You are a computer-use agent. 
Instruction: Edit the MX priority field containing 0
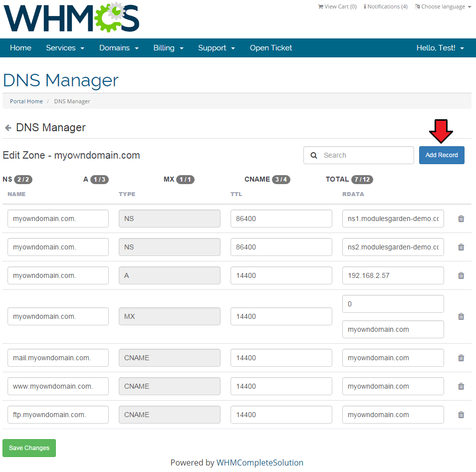393,304
